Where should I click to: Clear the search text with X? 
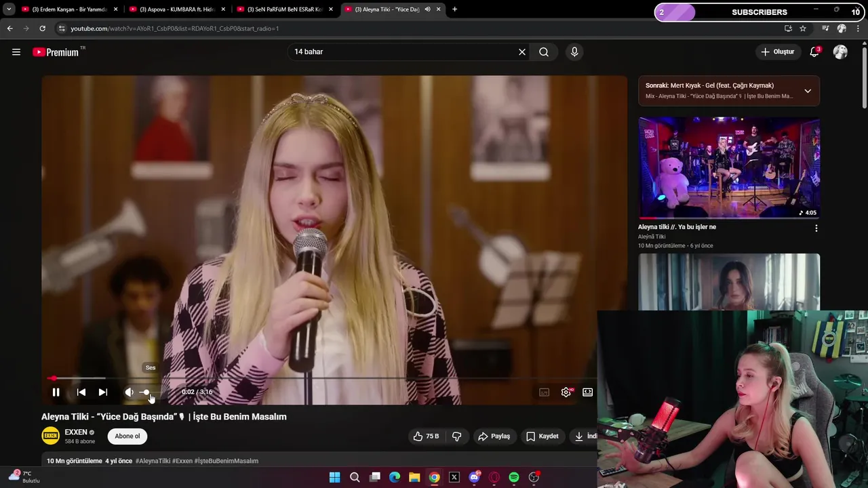click(522, 52)
